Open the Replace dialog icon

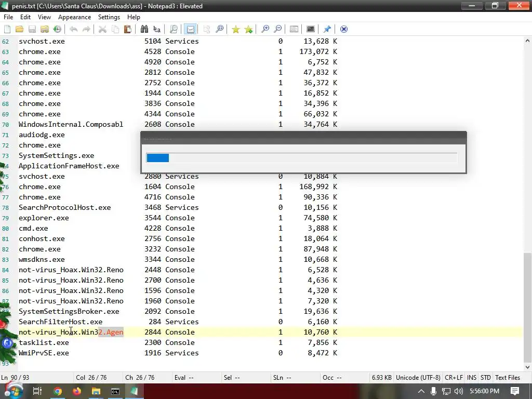click(157, 29)
